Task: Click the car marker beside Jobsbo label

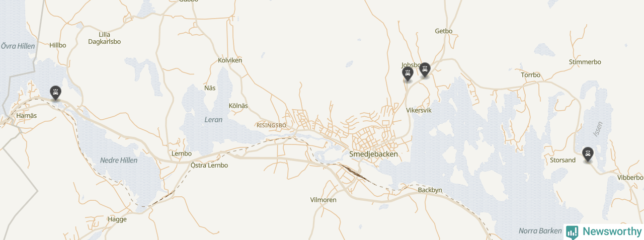Action: (408, 74)
